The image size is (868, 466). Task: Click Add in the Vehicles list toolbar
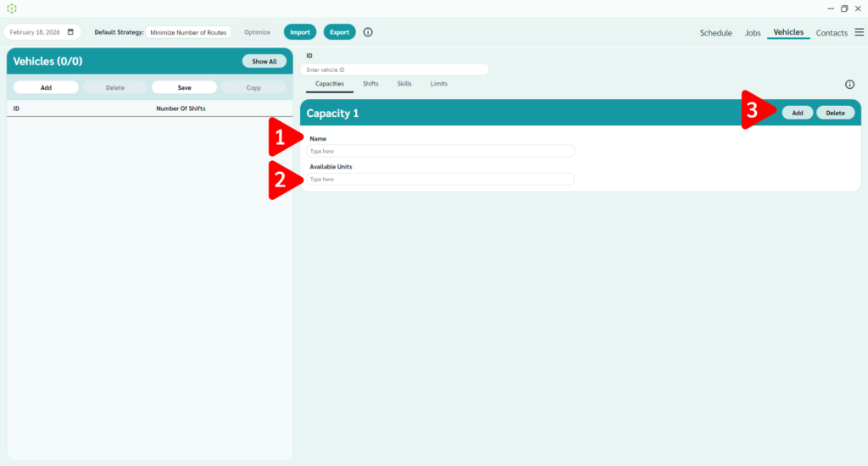click(x=46, y=87)
